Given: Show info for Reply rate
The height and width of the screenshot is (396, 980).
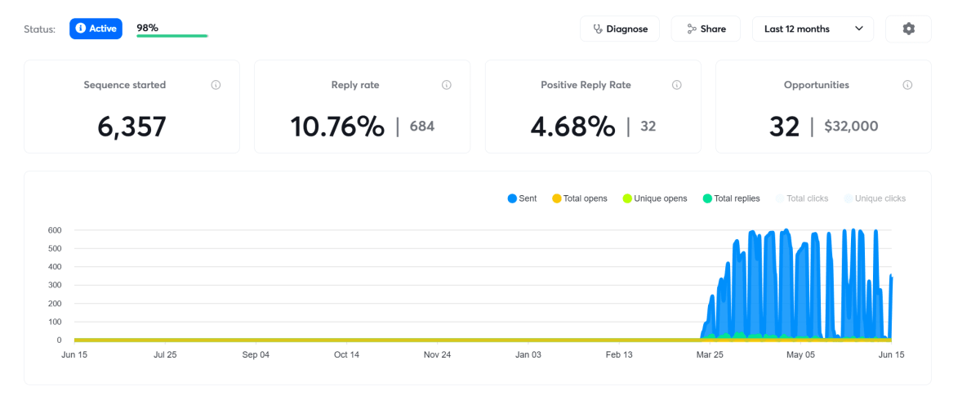Looking at the screenshot, I should pyautogui.click(x=447, y=85).
